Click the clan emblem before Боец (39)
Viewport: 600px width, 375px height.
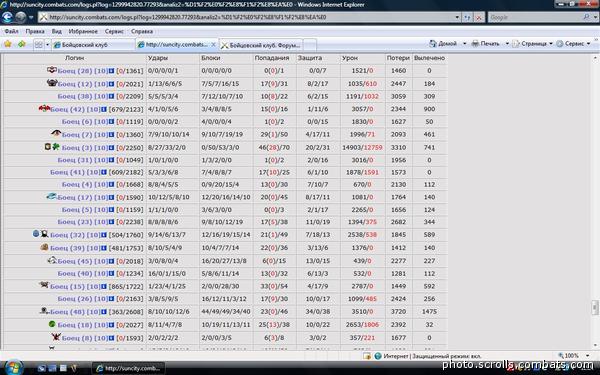44,247
